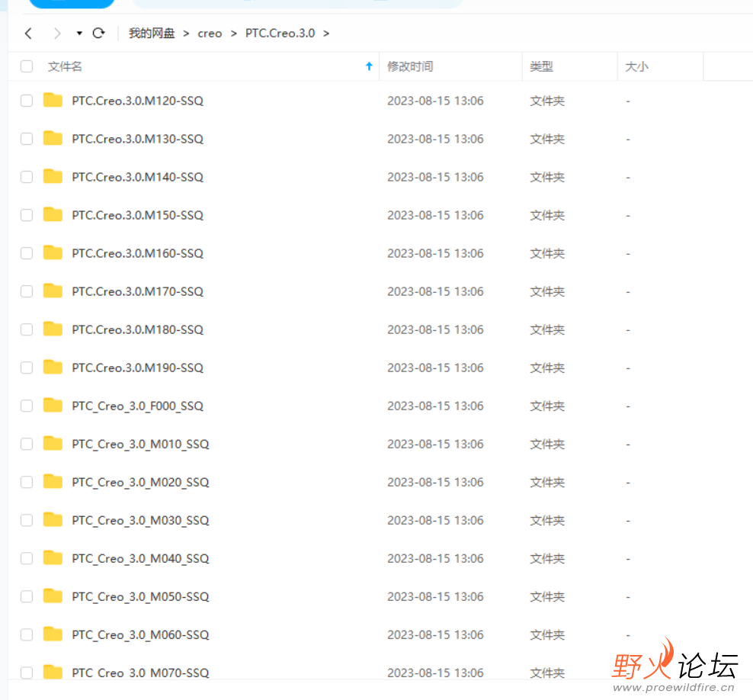
Task: Toggle the ascending sort arrow icon
Action: pos(369,66)
